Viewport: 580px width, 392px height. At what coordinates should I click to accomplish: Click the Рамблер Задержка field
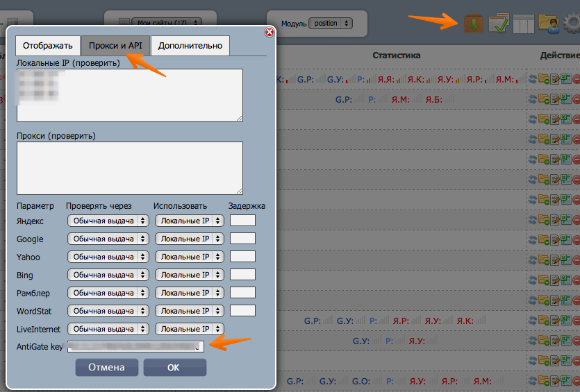(x=242, y=293)
